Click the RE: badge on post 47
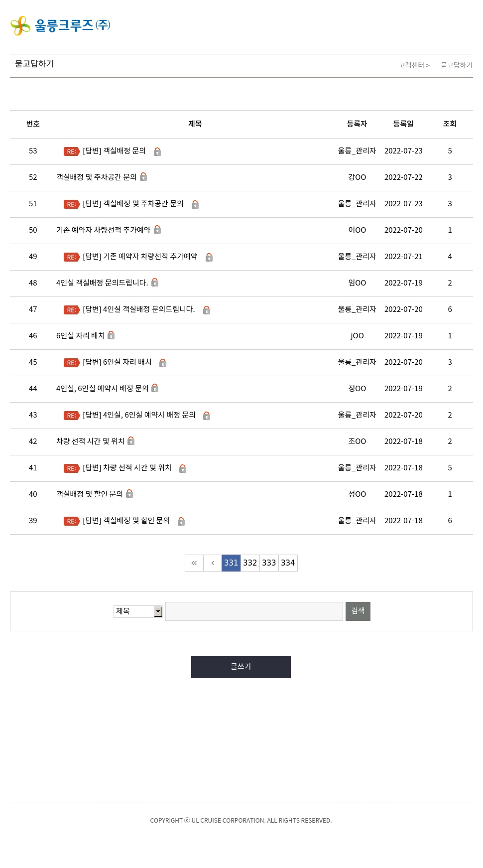 pyautogui.click(x=72, y=310)
